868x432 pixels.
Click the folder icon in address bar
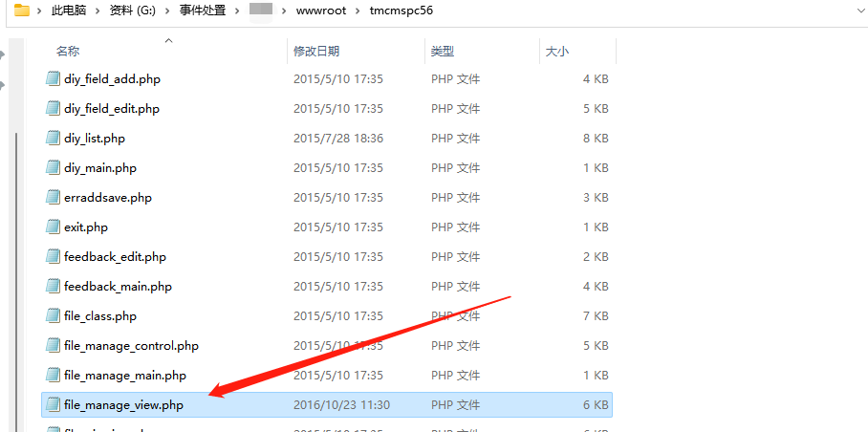click(x=21, y=11)
